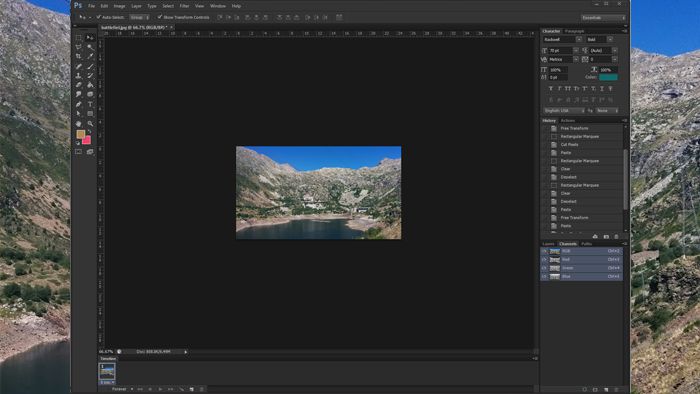The height and width of the screenshot is (394, 700).
Task: Select the Path Selection tool
Action: point(79,113)
